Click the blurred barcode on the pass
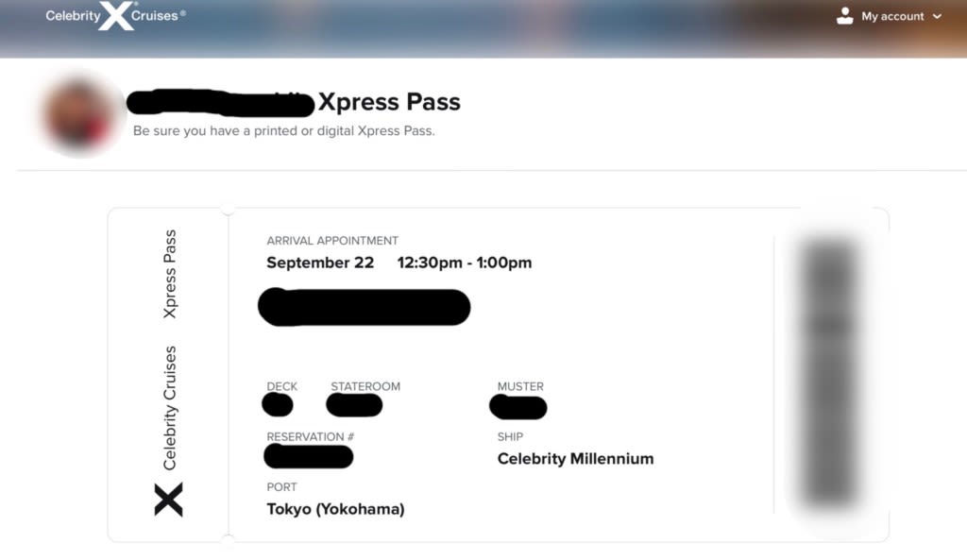Screen dimensions: 967x560 point(830,372)
